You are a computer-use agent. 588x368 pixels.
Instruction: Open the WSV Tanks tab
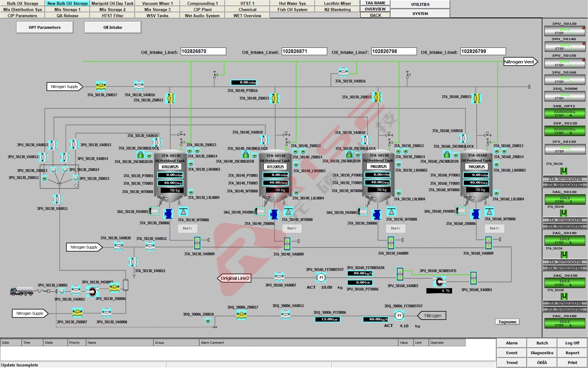pos(157,16)
